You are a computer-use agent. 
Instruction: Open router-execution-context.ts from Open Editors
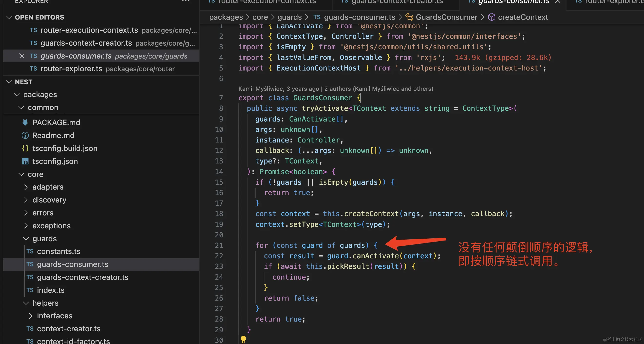[x=101, y=30]
